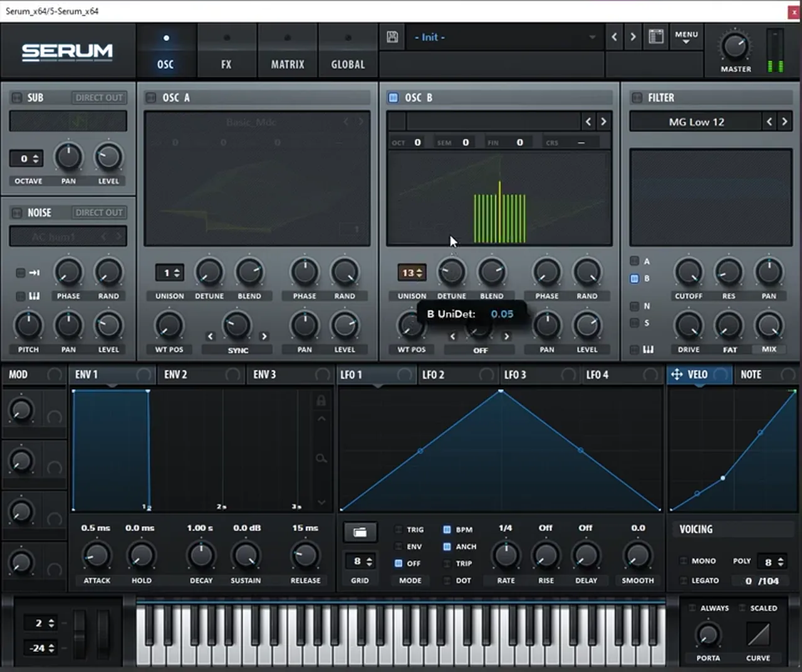This screenshot has width=802, height=672.
Task: Click the MASTER volume knob
Action: [735, 46]
